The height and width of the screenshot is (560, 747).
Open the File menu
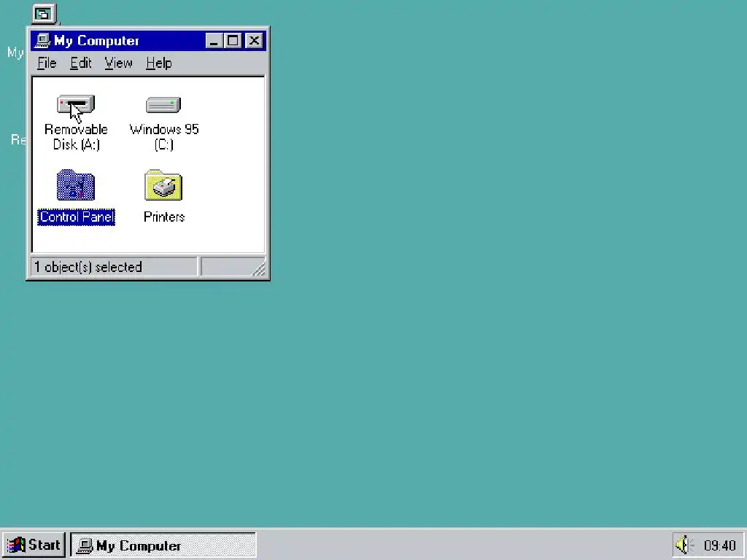coord(47,63)
